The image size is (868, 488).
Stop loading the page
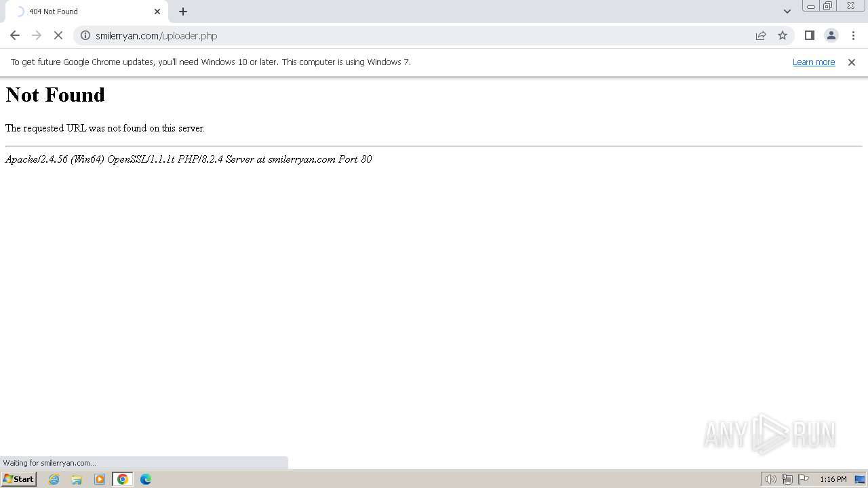click(x=58, y=35)
